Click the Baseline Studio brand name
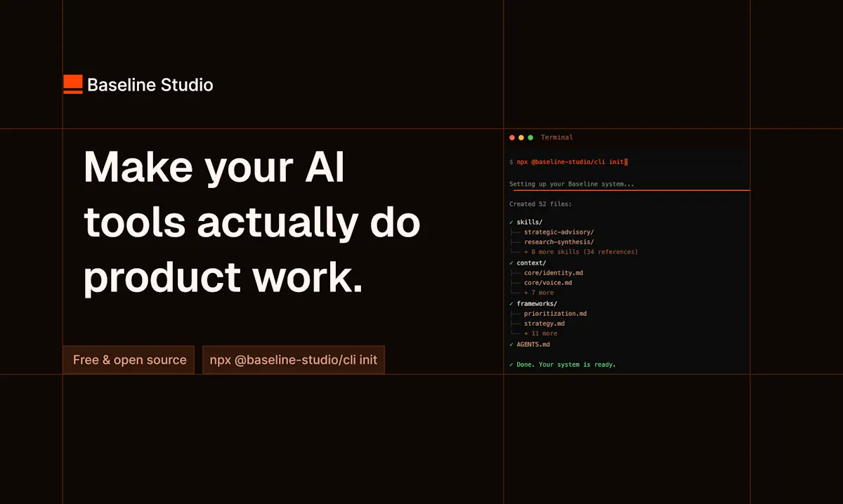 pos(150,85)
